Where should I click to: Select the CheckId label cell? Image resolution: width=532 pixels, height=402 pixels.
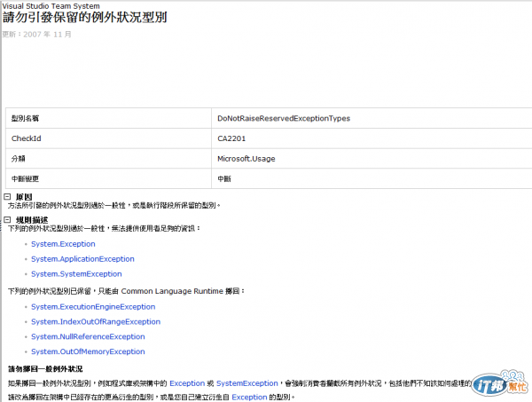click(x=108, y=138)
